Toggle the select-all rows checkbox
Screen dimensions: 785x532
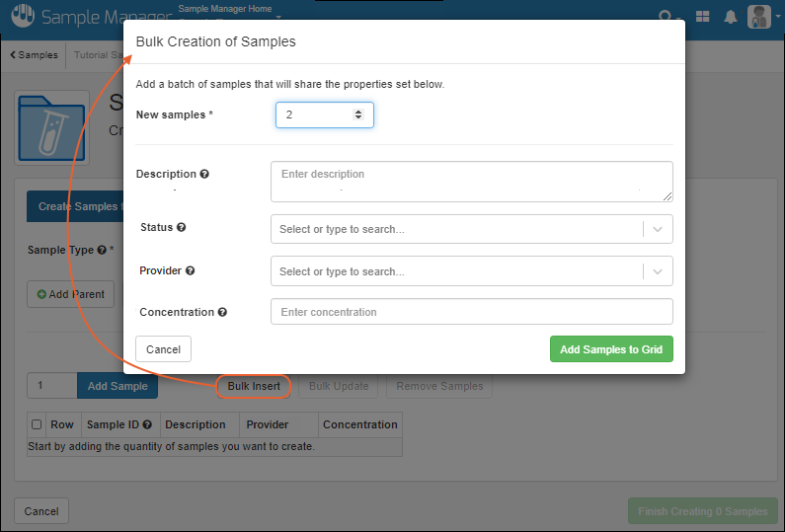tap(37, 425)
